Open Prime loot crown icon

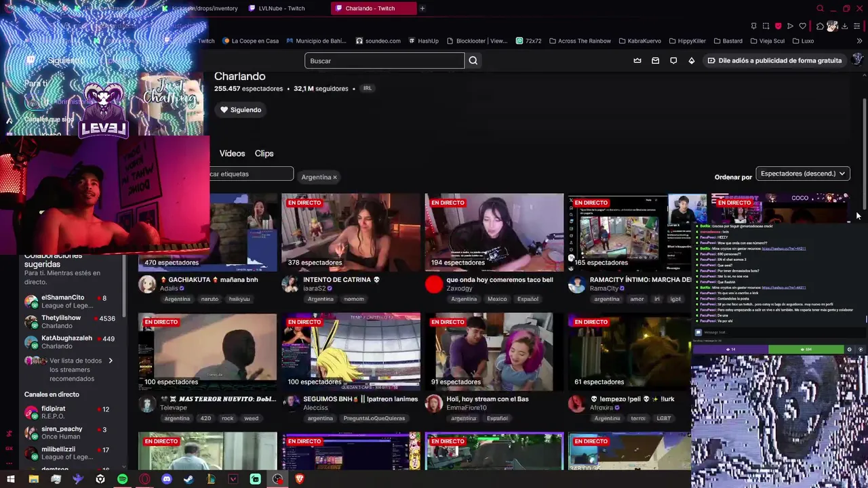click(x=637, y=60)
